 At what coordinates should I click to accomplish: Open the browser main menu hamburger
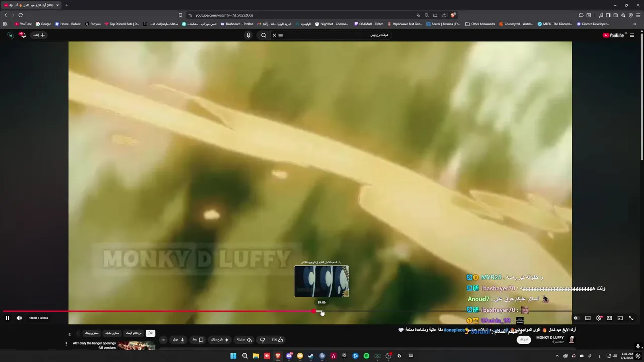coord(638,15)
